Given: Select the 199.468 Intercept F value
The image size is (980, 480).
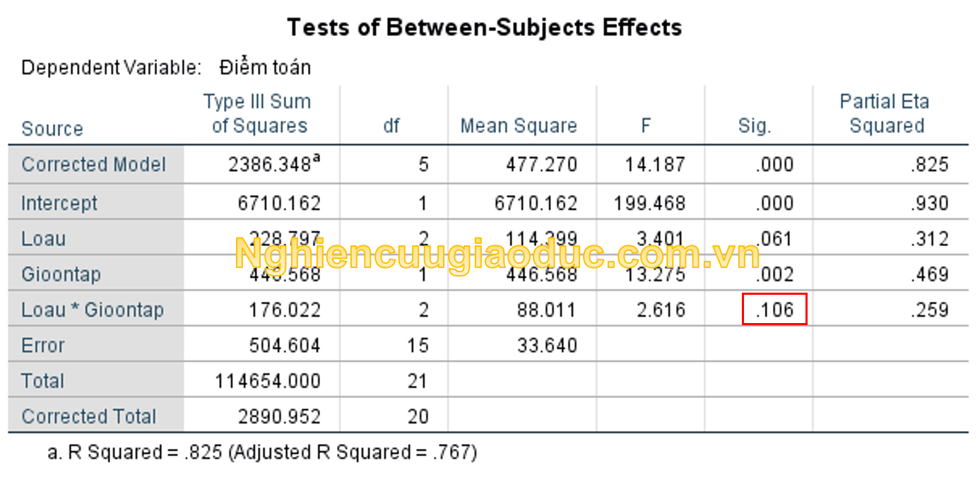Looking at the screenshot, I should [x=650, y=204].
